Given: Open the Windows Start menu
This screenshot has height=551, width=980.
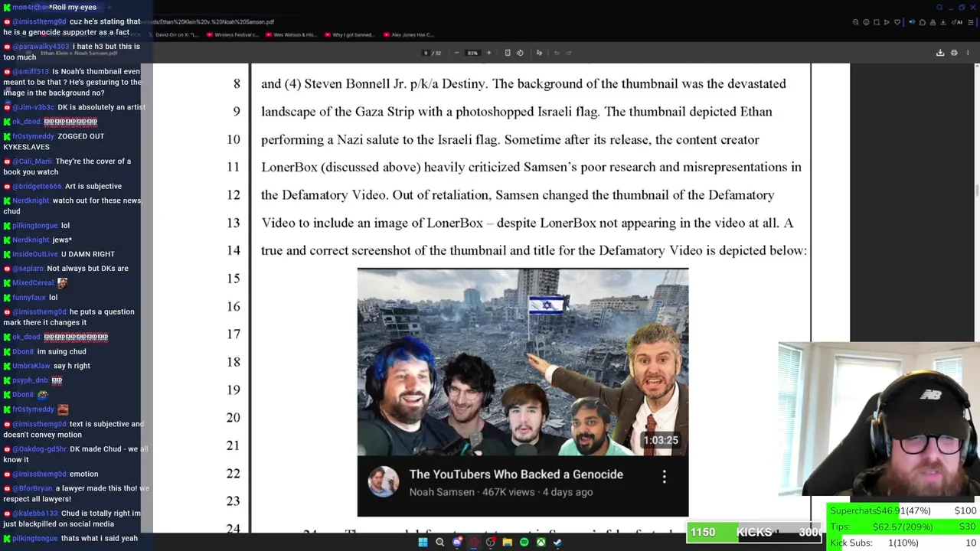Looking at the screenshot, I should (x=423, y=543).
